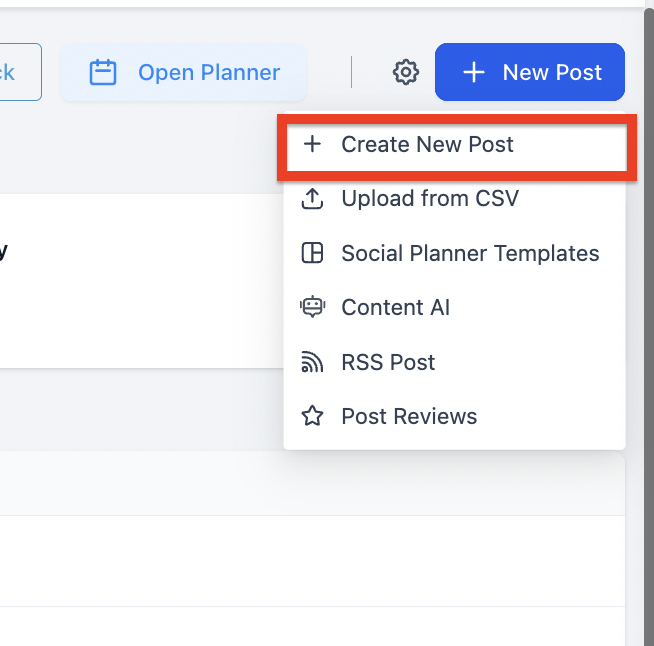Click the upload arrow icon for CSV
Image resolution: width=654 pixels, height=646 pixels.
(x=313, y=199)
